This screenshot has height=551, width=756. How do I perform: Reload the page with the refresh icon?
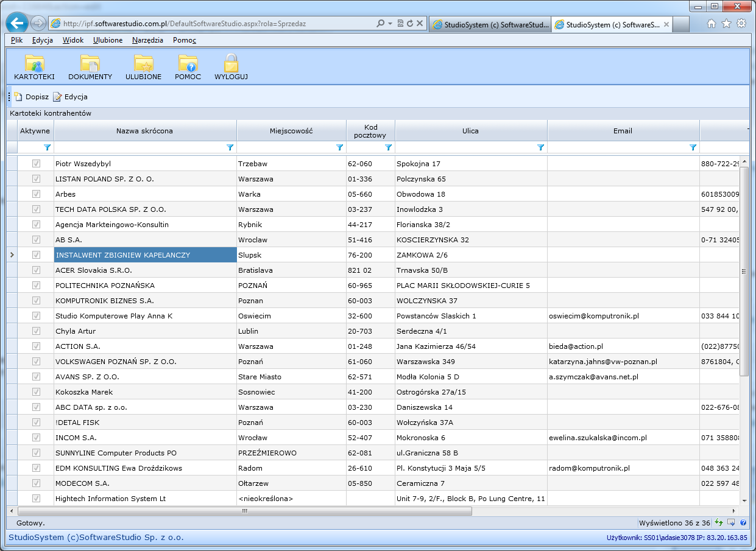pos(410,24)
